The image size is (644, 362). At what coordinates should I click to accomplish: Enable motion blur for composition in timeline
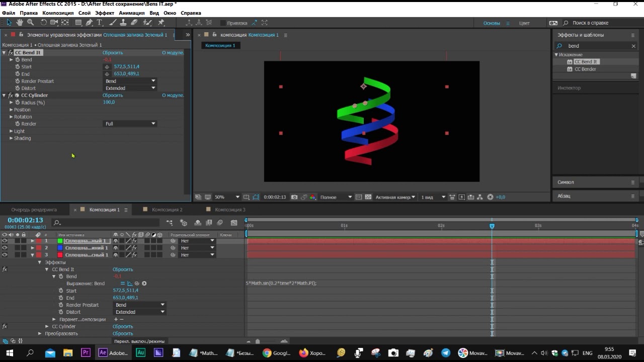click(x=220, y=223)
